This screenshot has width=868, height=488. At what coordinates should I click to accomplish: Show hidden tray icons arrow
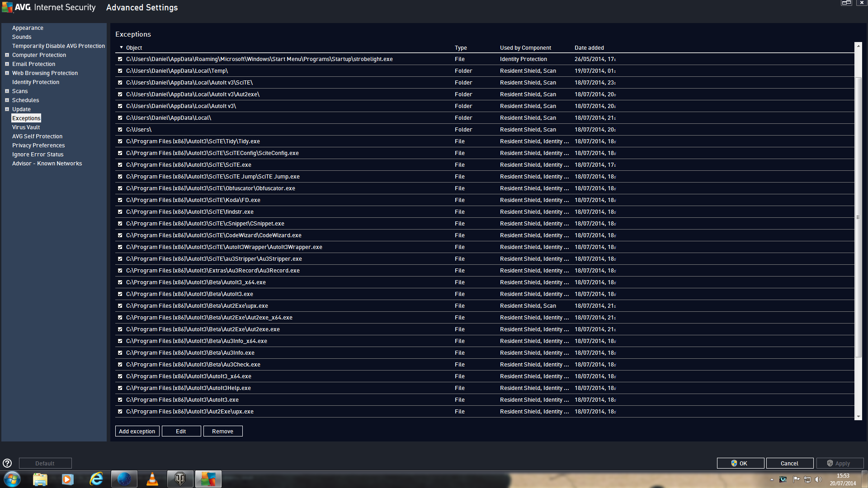[772, 479]
